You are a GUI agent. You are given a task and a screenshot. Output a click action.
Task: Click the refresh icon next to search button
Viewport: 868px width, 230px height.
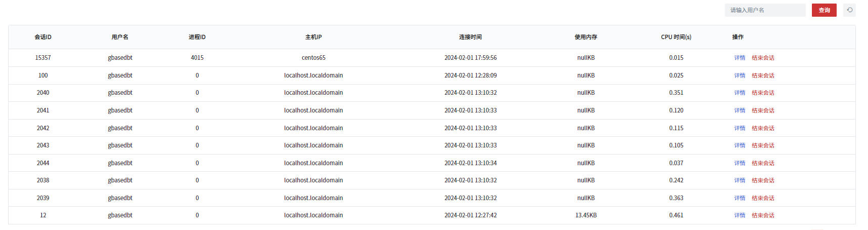click(849, 10)
